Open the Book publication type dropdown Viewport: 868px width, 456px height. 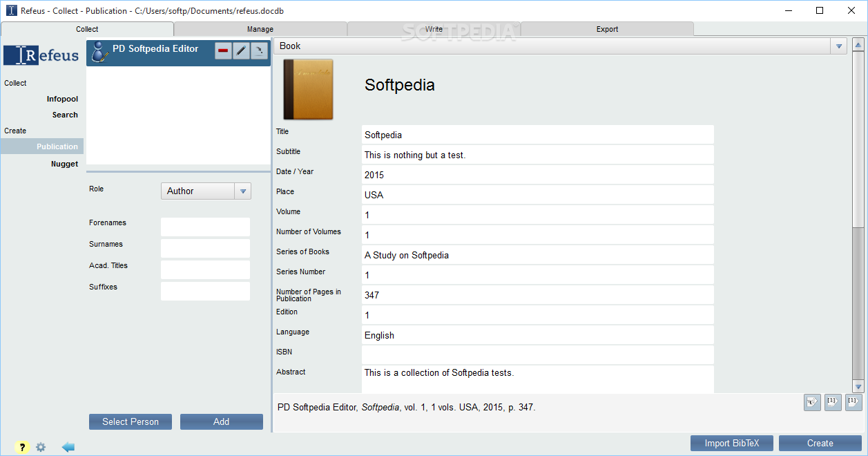(x=561, y=46)
